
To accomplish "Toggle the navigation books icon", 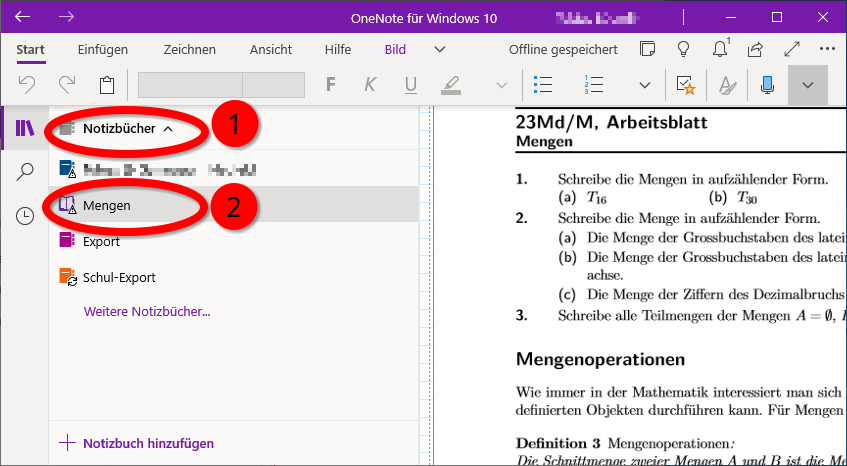I will [x=25, y=129].
